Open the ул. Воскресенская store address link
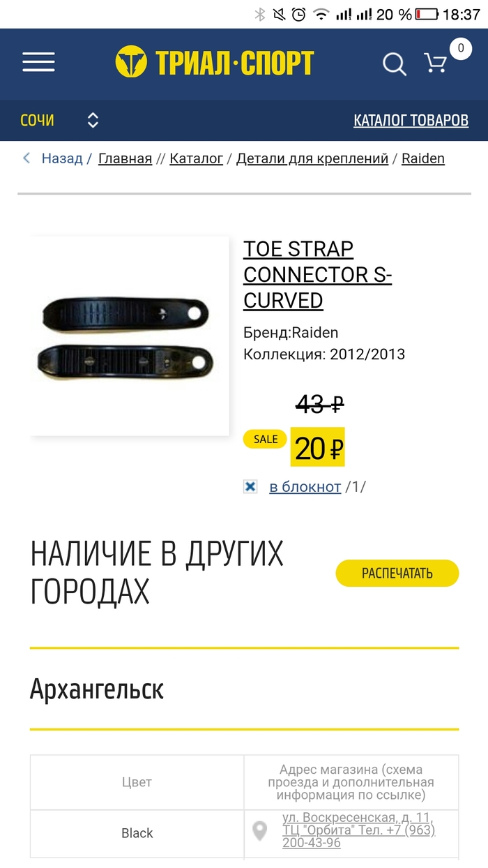 click(359, 830)
